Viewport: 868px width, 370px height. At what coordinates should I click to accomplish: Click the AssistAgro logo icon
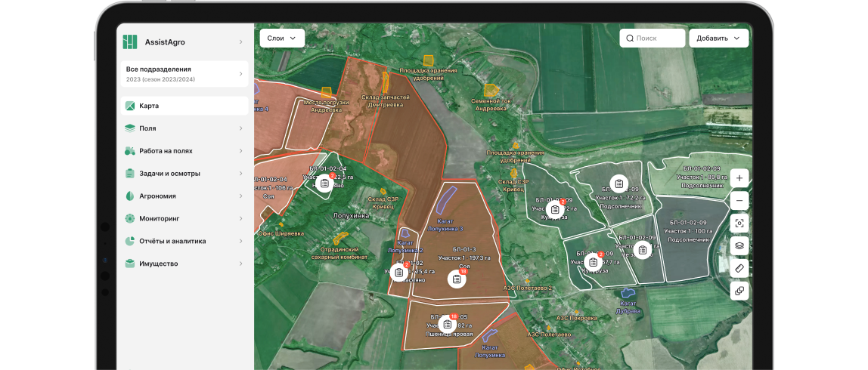pos(130,42)
